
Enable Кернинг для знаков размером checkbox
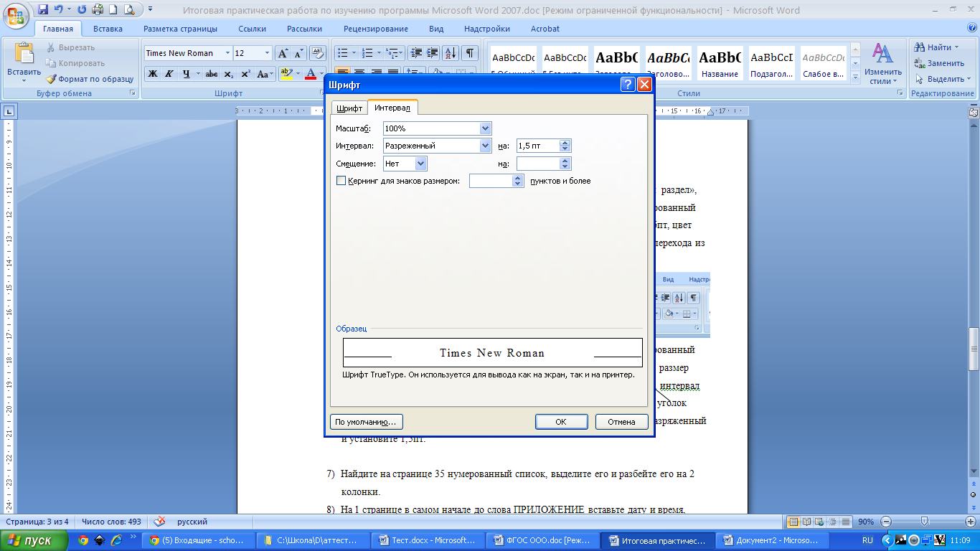coord(341,181)
